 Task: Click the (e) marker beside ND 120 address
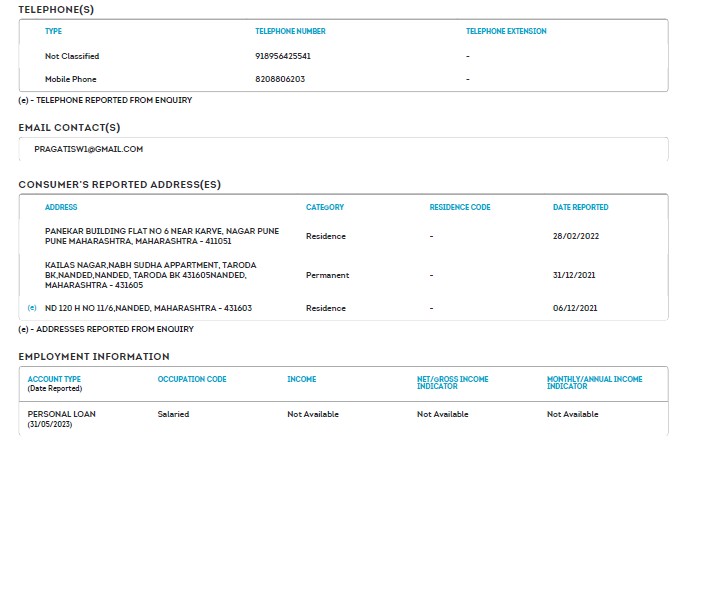[x=32, y=308]
